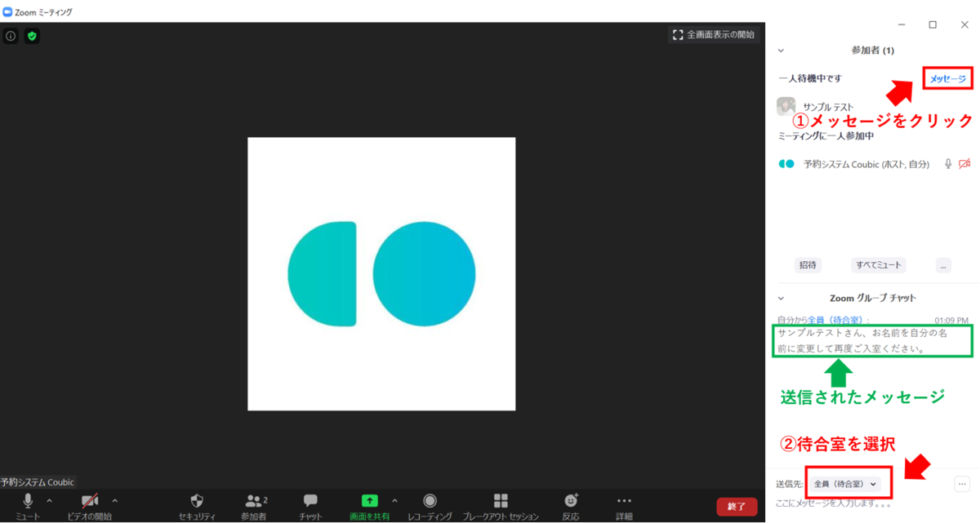Click the sent chat message text
980x523 pixels.
(862, 341)
